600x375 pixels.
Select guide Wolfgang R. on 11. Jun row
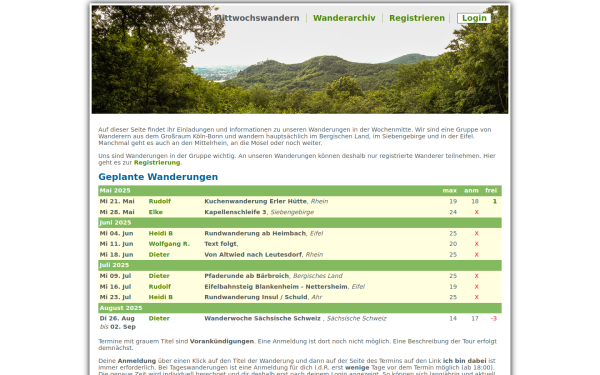click(169, 244)
